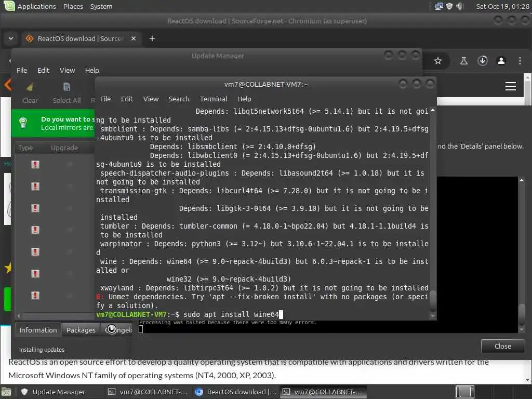Click the Chromium labs flask icon
This screenshot has width=532, height=399.
(x=464, y=61)
